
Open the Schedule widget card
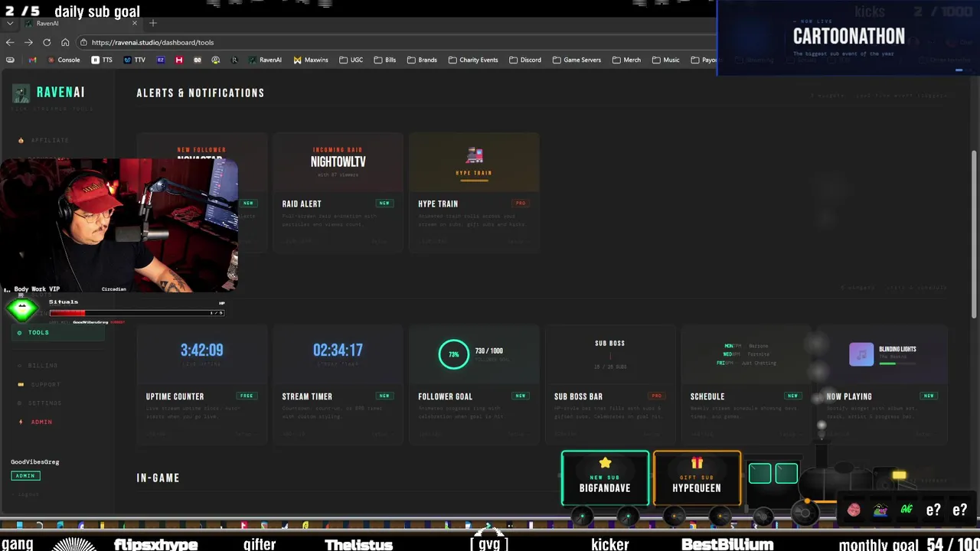tap(746, 385)
